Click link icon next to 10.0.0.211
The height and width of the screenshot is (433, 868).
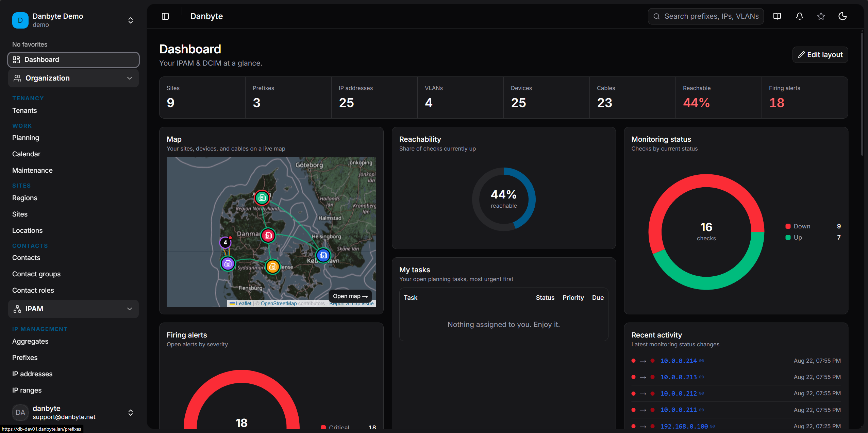click(702, 410)
